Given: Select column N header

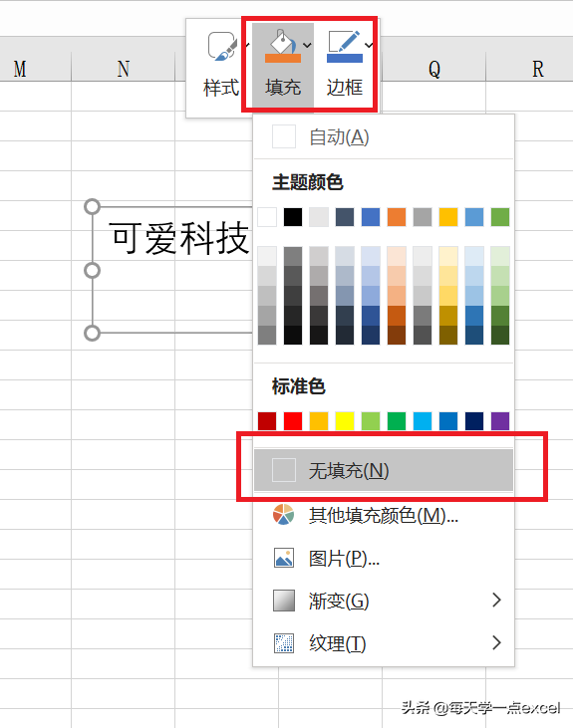Looking at the screenshot, I should tap(124, 69).
